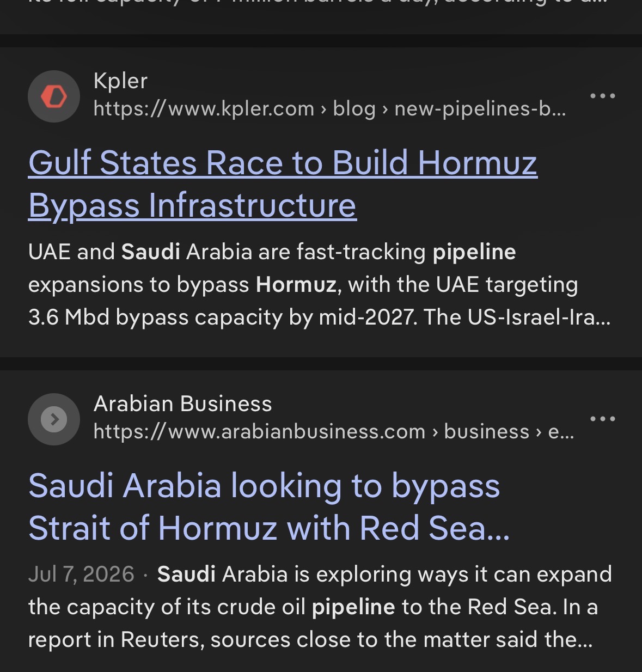Tap the Kpler site name label
The image size is (642, 672).
120,81
